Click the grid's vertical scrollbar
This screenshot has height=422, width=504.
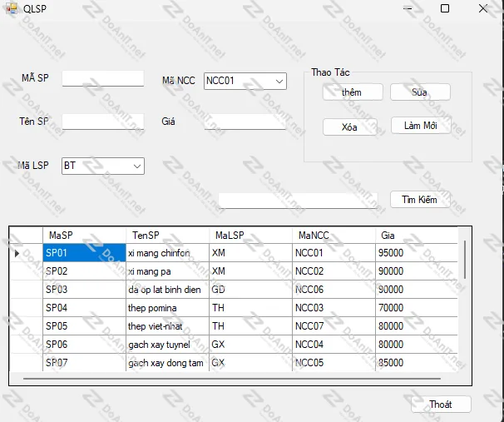(x=464, y=260)
